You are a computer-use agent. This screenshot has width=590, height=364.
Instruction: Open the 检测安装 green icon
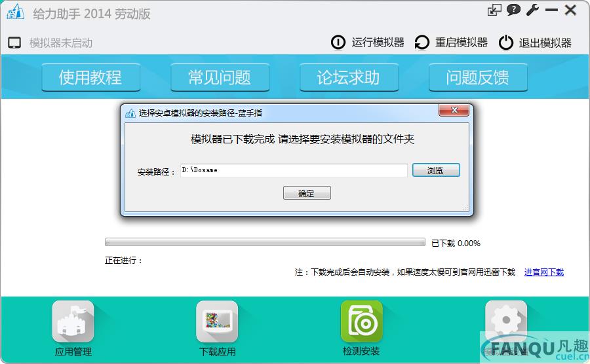pos(361,321)
